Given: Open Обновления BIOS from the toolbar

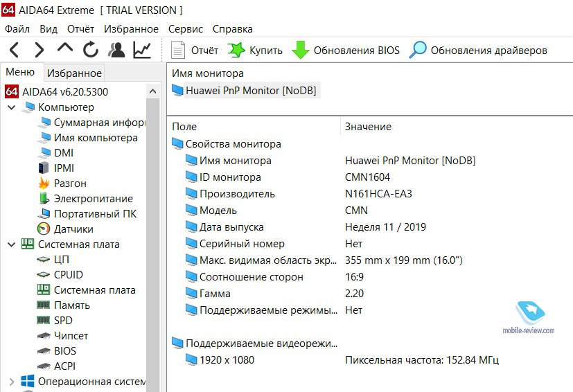Looking at the screenshot, I should click(346, 50).
